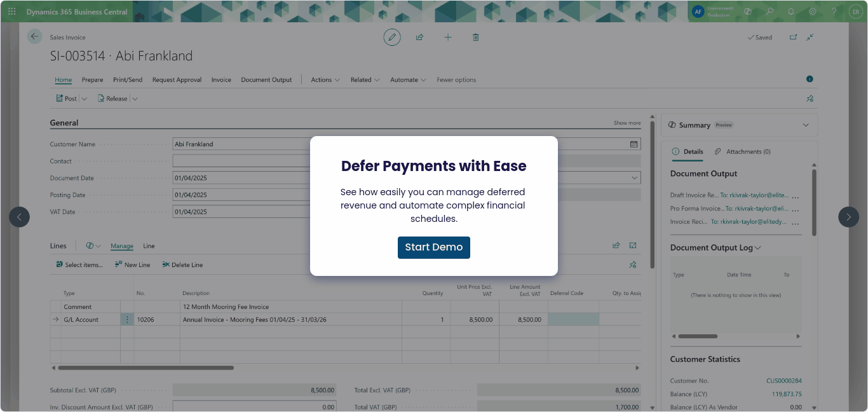
Task: Open the calendar date picker icon
Action: (634, 144)
